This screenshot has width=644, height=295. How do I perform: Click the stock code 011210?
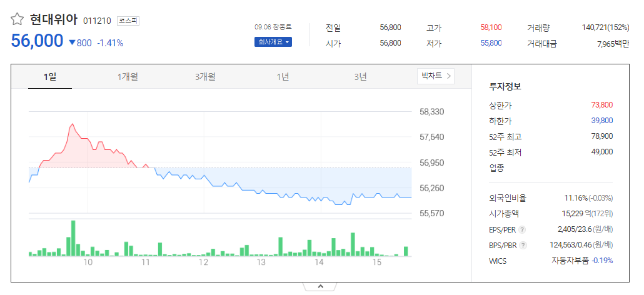pyautogui.click(x=97, y=21)
